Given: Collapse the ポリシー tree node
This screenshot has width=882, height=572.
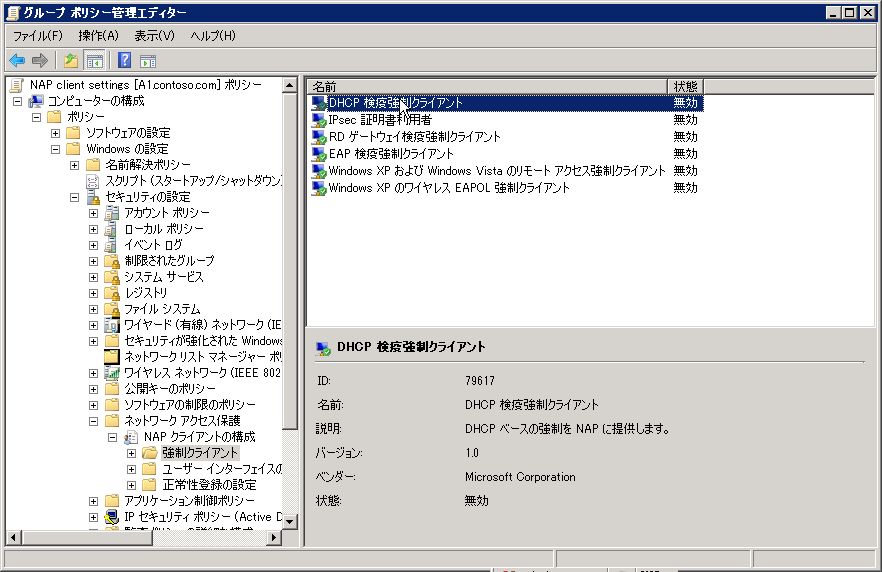Looking at the screenshot, I should (x=37, y=118).
